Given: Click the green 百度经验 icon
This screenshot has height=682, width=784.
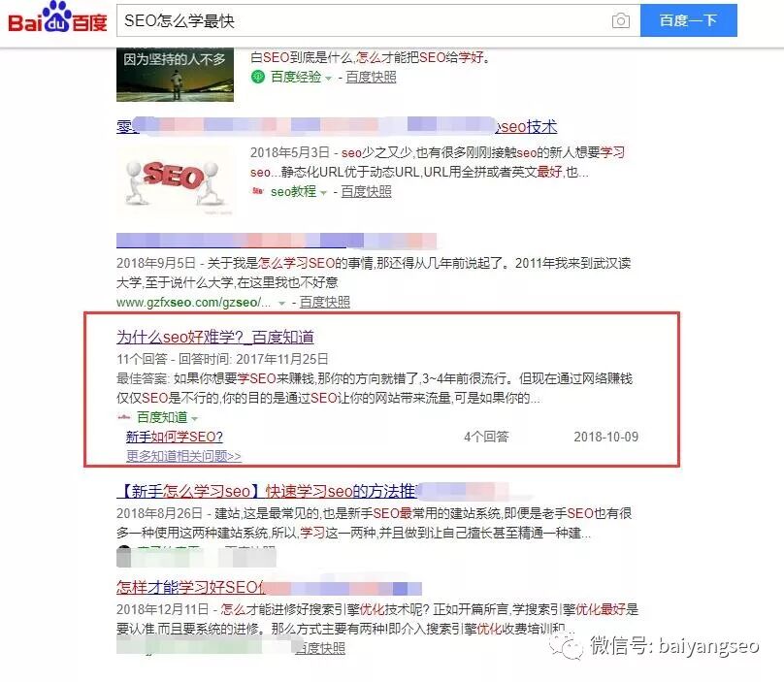Looking at the screenshot, I should (x=258, y=77).
